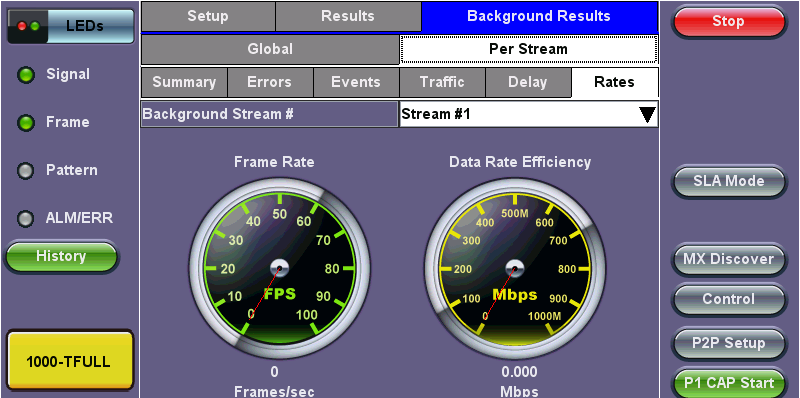Open the History button
Screen dimensions: 800x398
pyautogui.click(x=61, y=256)
